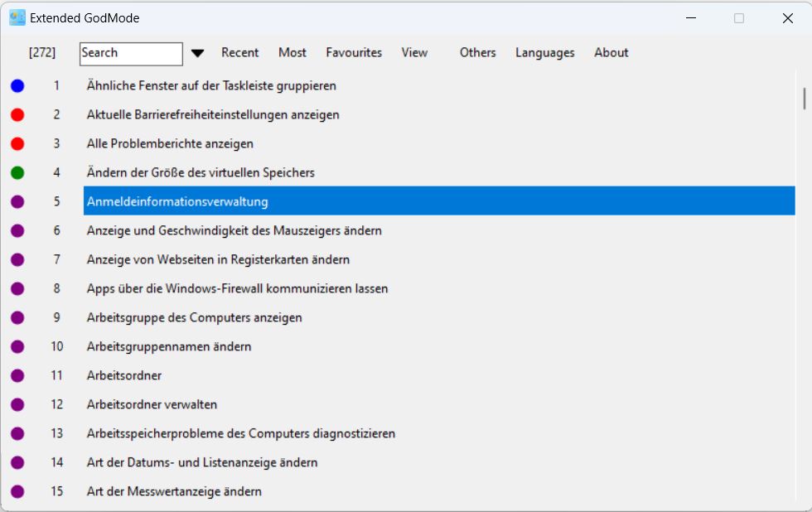This screenshot has height=512, width=812.
Task: Open the View menu
Action: 414,52
